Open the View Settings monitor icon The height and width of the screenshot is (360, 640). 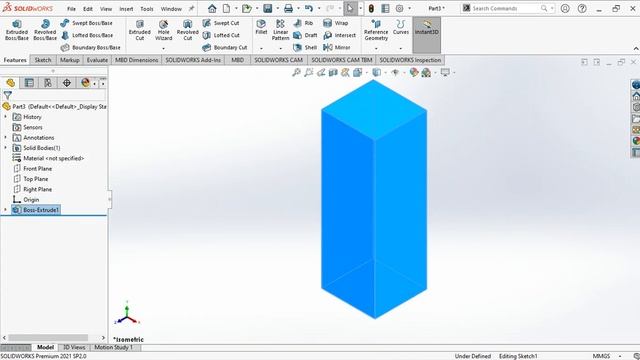(x=445, y=73)
